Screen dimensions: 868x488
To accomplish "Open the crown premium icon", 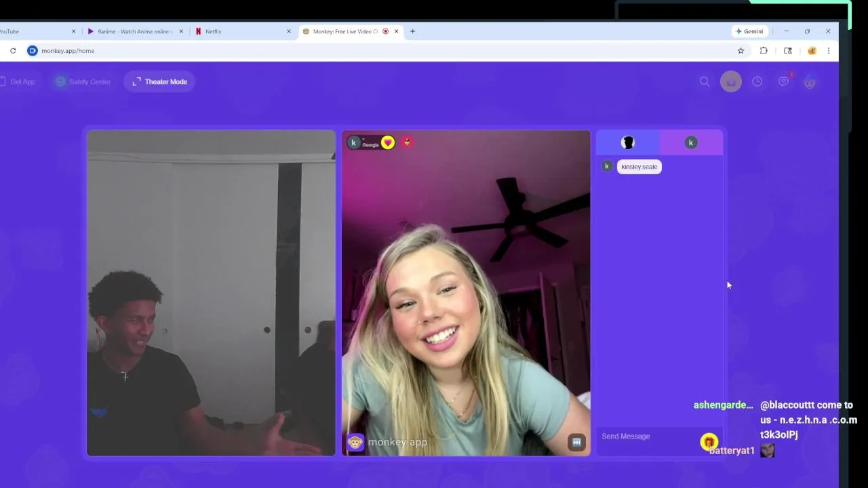I will pyautogui.click(x=731, y=81).
